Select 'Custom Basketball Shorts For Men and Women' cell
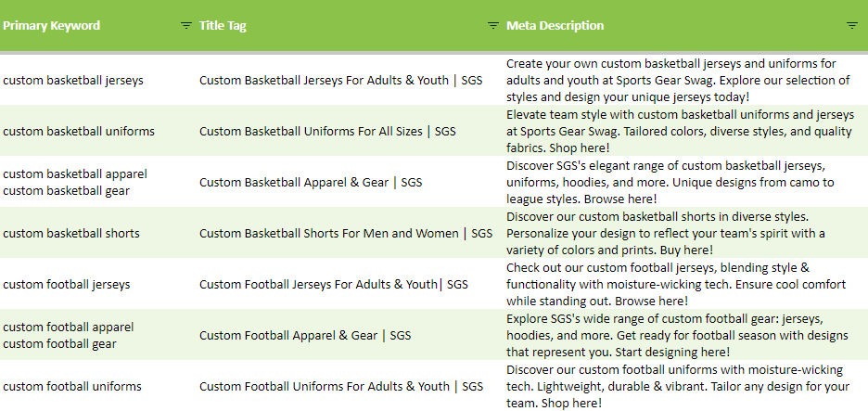The height and width of the screenshot is (411, 868). [x=350, y=233]
